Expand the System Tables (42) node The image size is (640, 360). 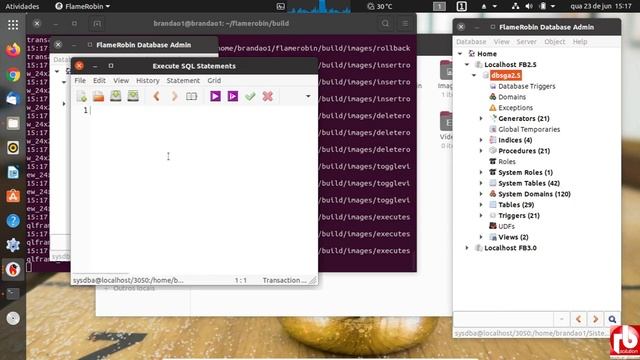click(481, 183)
